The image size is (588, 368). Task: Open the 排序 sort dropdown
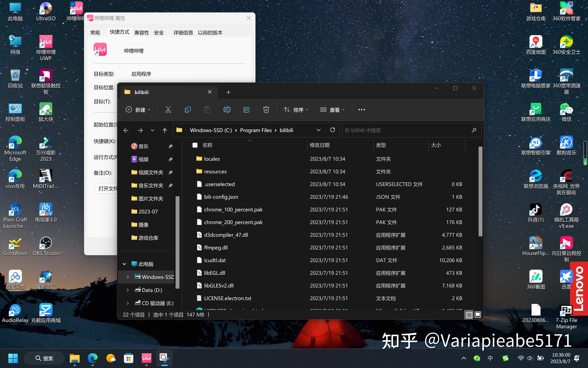coord(296,110)
